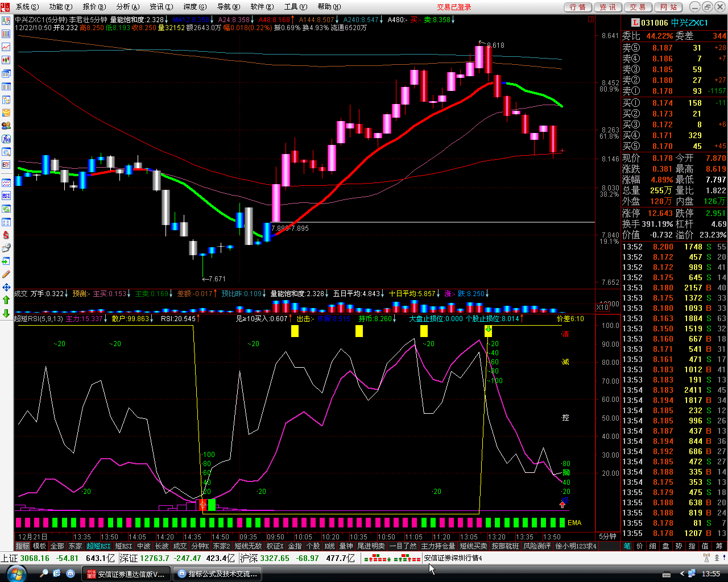This screenshot has width=728, height=582.
Task: Select the 笔 tab under the tick list
Action: click(627, 546)
